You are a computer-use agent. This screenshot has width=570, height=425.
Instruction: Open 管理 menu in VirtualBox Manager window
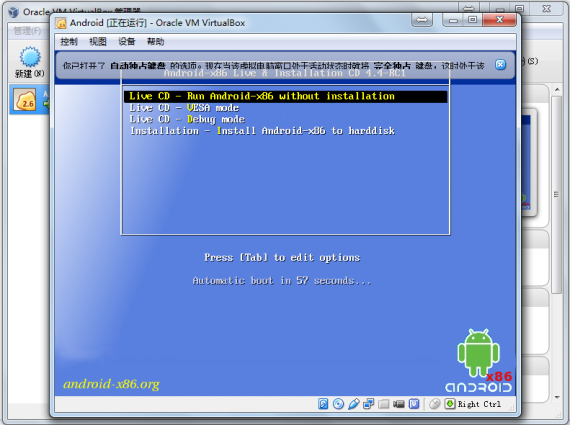click(x=27, y=31)
